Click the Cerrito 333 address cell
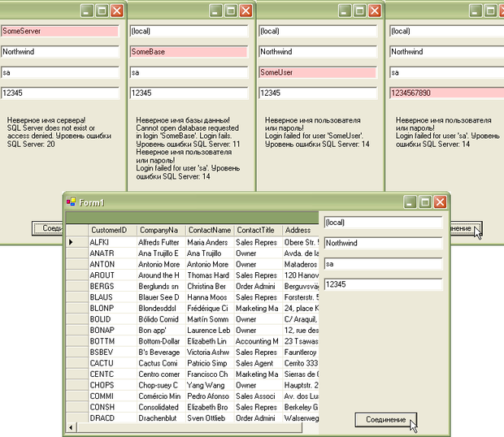Screen dimensions: 504x437 click(301, 363)
